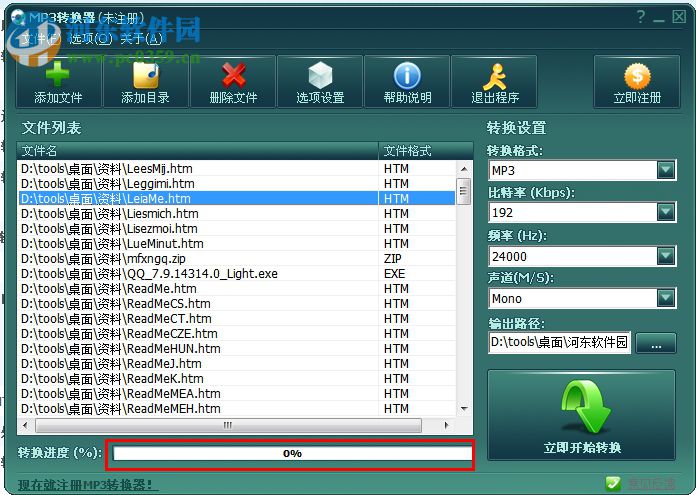Click the browse "..." button for output path

(656, 343)
